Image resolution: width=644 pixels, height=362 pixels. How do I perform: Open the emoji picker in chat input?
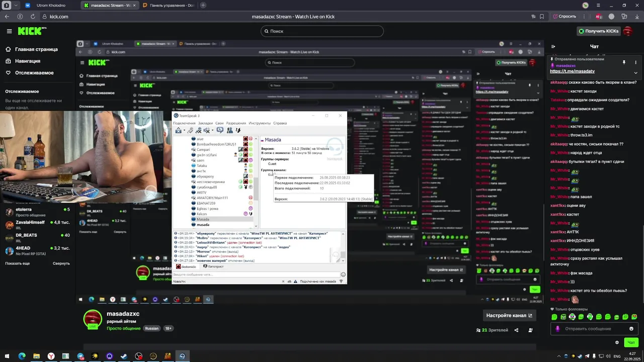tap(631, 329)
